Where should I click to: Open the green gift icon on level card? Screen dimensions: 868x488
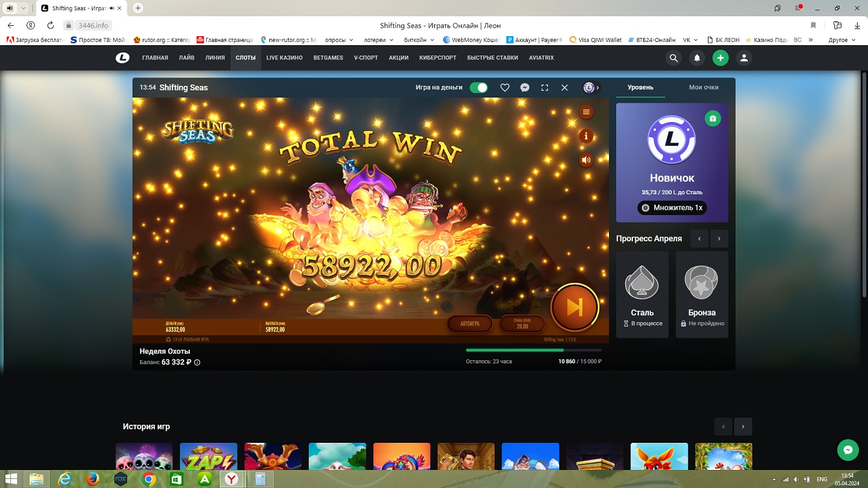click(x=712, y=119)
